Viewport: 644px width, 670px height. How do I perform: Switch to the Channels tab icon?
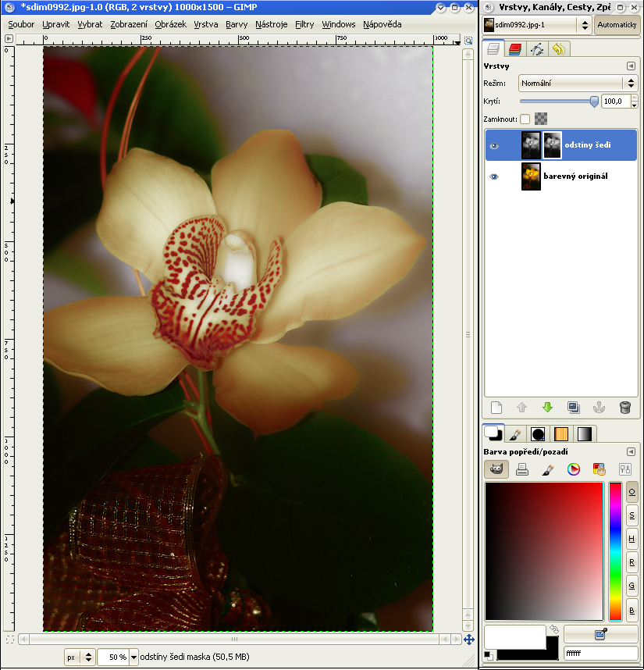click(515, 49)
